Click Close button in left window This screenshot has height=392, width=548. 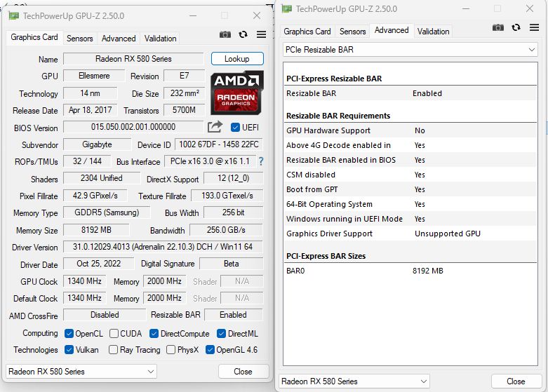click(x=243, y=372)
